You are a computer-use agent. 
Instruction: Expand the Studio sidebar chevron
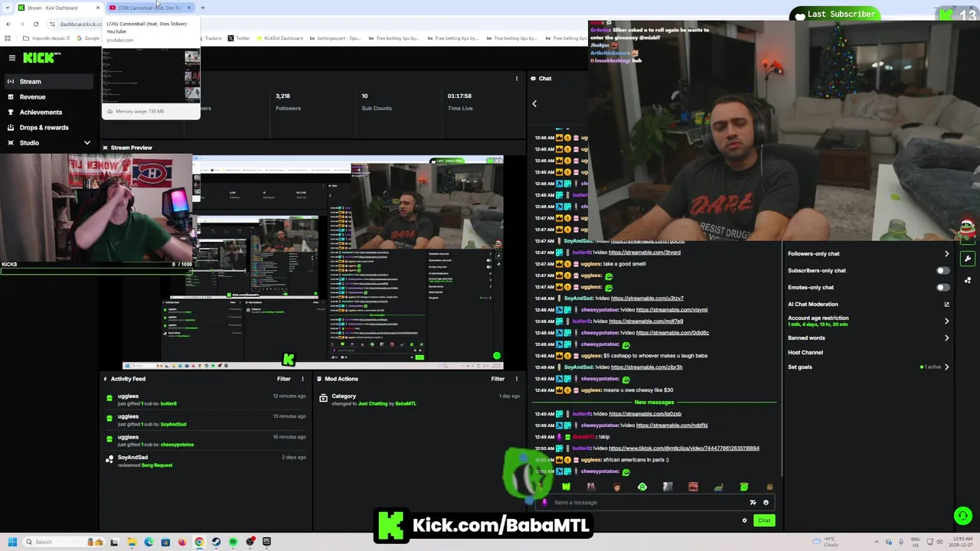(x=87, y=142)
